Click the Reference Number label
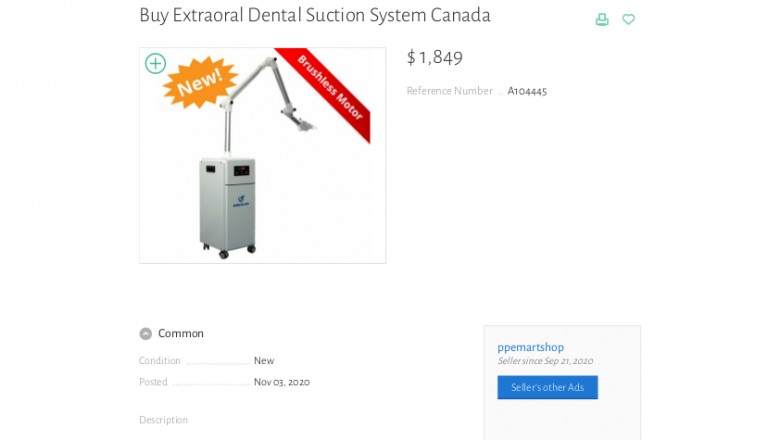The height and width of the screenshot is (440, 780). [x=449, y=91]
